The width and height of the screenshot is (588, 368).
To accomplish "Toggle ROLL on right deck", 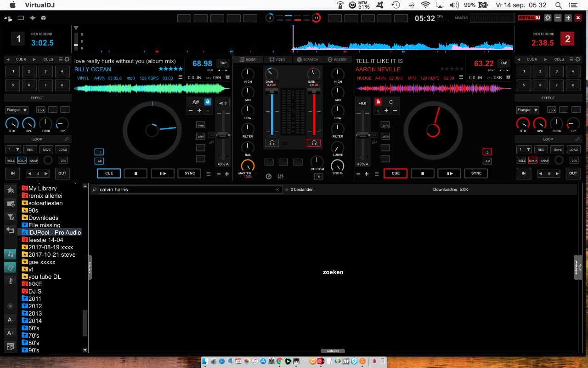I will point(521,161).
